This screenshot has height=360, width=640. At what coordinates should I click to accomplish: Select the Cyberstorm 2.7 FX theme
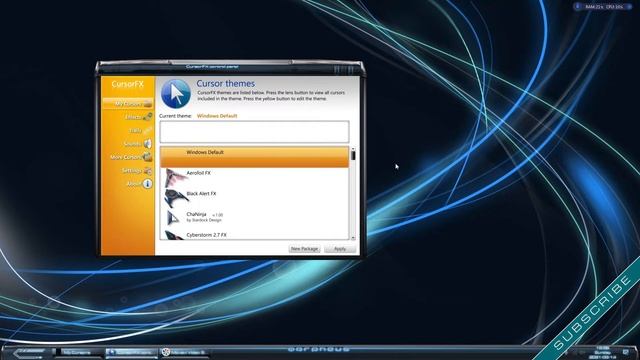pos(254,235)
